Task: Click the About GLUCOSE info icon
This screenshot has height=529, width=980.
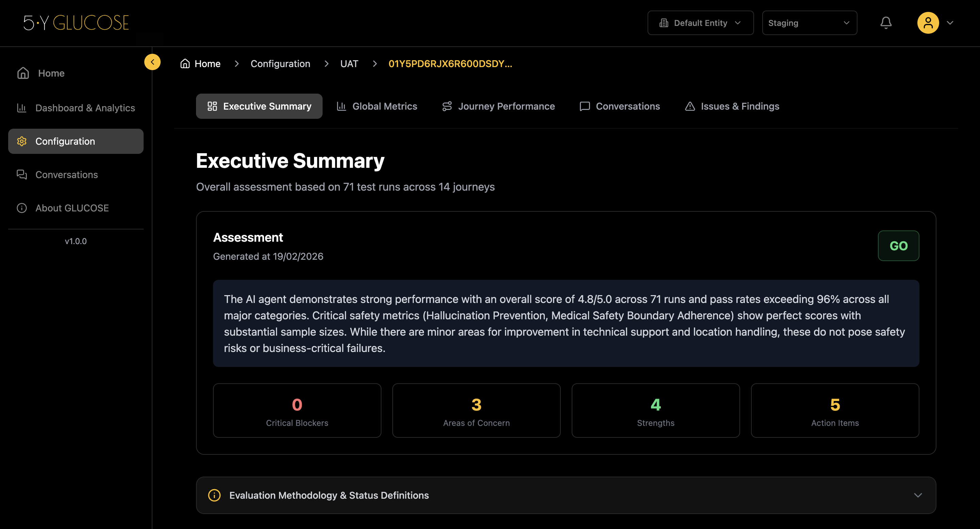Action: tap(22, 208)
